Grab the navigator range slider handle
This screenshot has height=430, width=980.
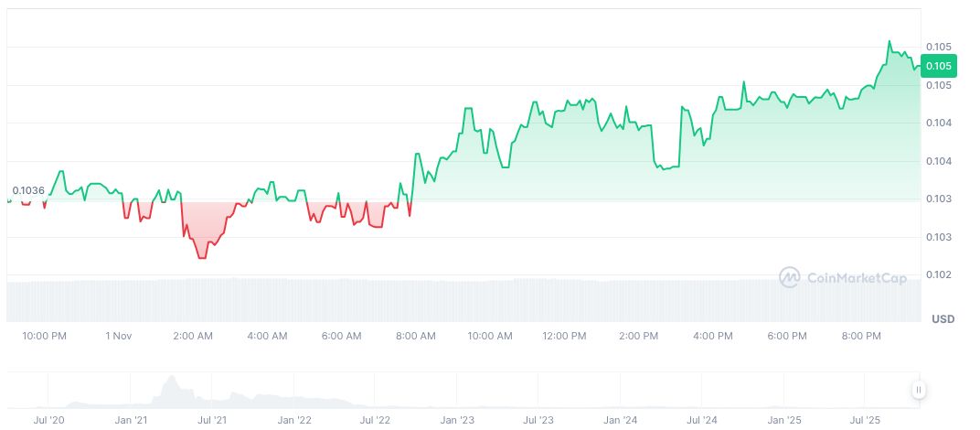(919, 390)
